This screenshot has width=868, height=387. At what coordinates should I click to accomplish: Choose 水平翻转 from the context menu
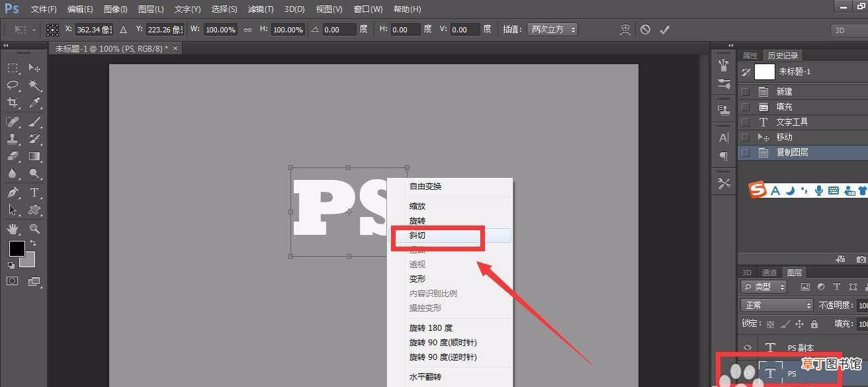coord(450,377)
